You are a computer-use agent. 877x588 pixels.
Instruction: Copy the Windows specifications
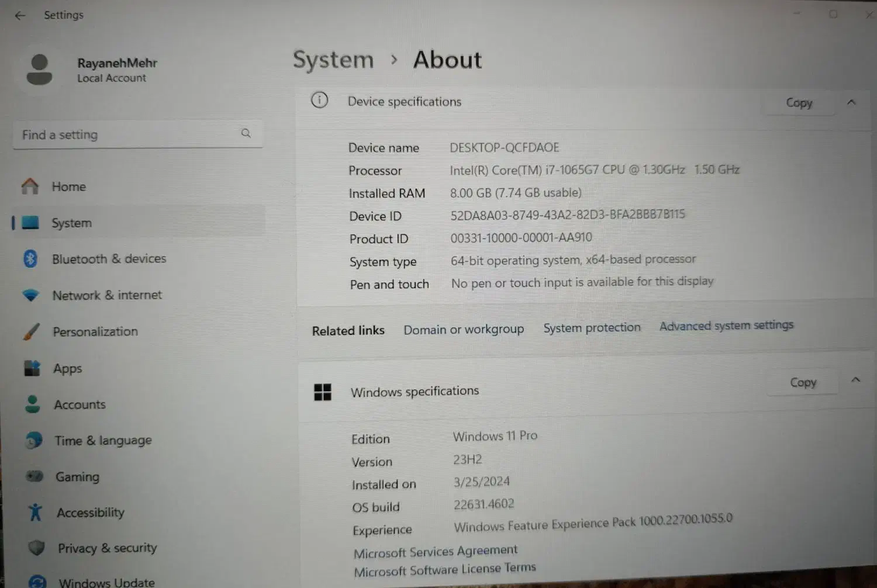tap(803, 382)
